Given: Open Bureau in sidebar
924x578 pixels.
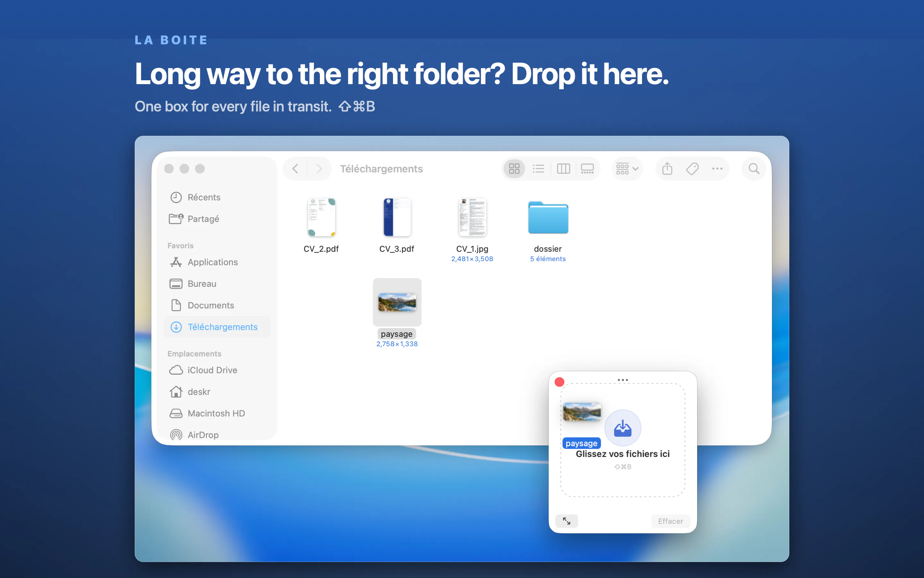Looking at the screenshot, I should coord(217,284).
